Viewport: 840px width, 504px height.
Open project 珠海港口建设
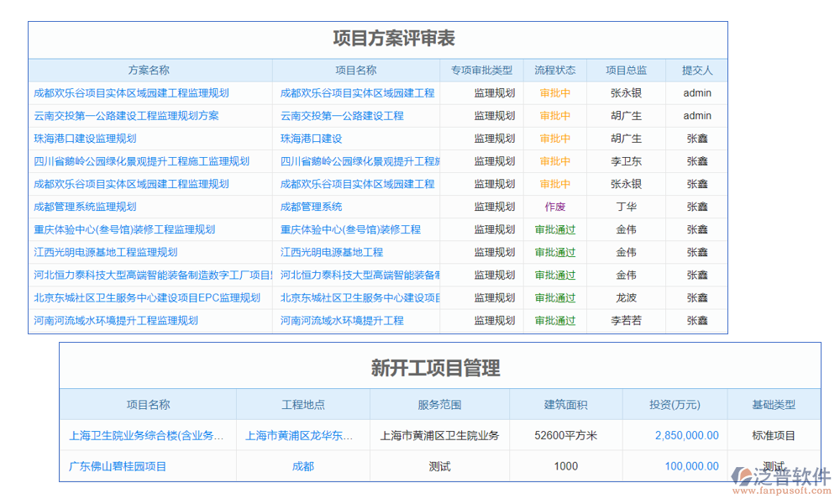click(x=312, y=138)
